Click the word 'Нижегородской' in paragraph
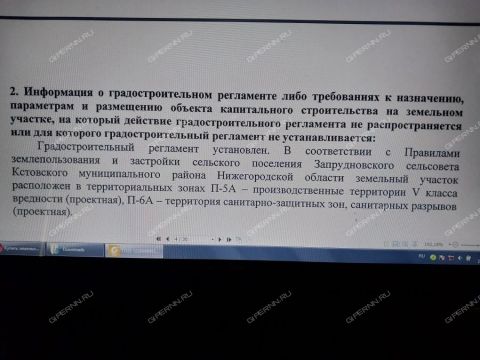This screenshot has width=480, height=360. [x=255, y=176]
